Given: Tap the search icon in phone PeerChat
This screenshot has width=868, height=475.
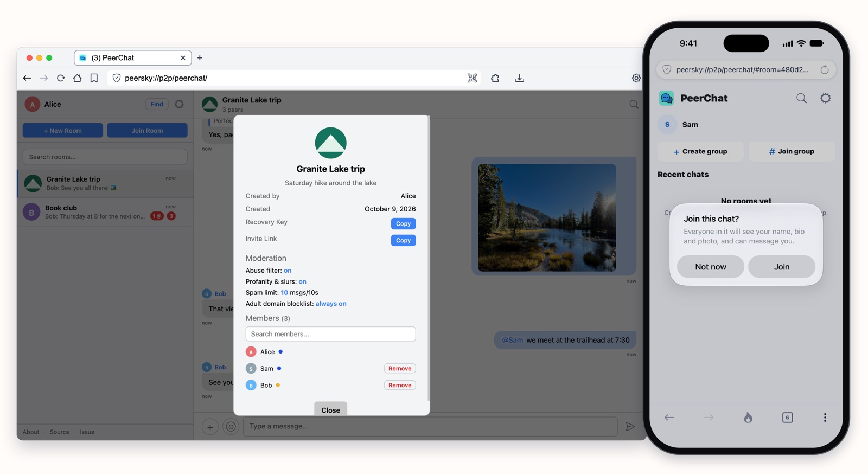Looking at the screenshot, I should point(801,98).
